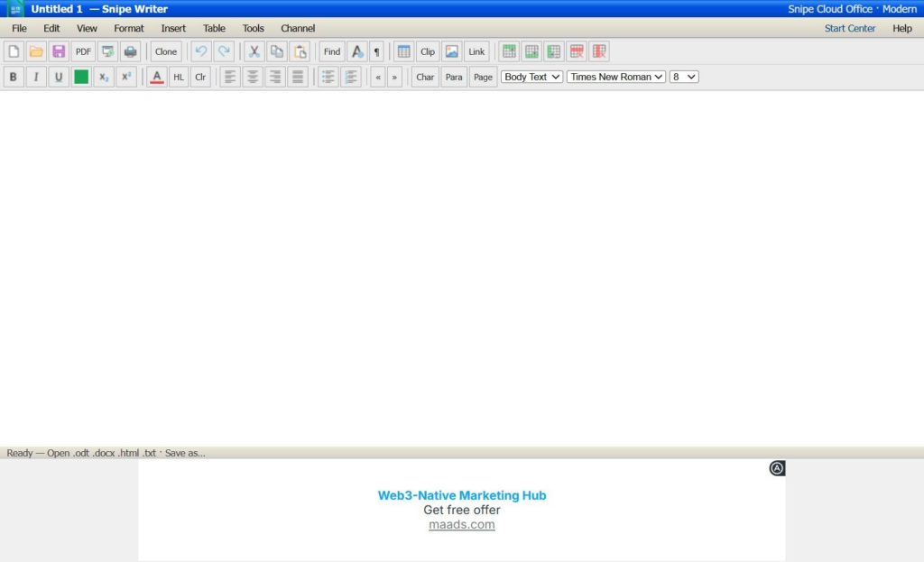Create a new document with the blank page icon
This screenshot has width=924, height=562.
click(x=14, y=51)
